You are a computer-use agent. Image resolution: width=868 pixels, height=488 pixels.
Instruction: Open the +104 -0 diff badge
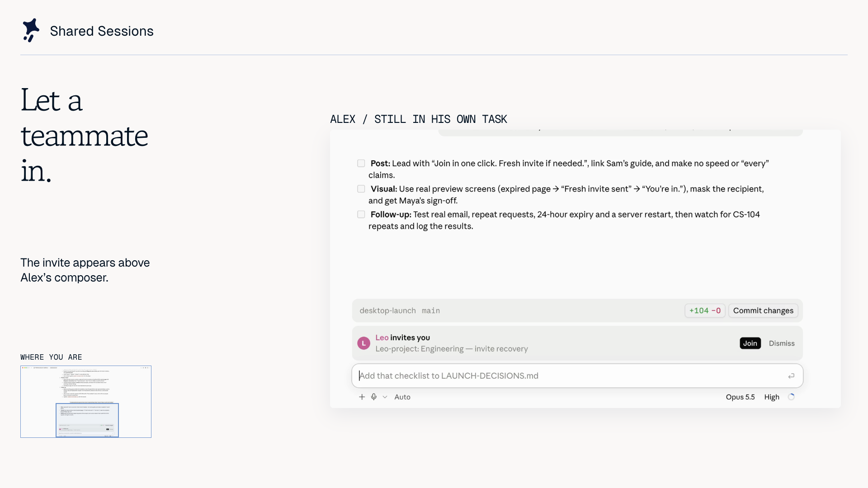pyautogui.click(x=705, y=311)
